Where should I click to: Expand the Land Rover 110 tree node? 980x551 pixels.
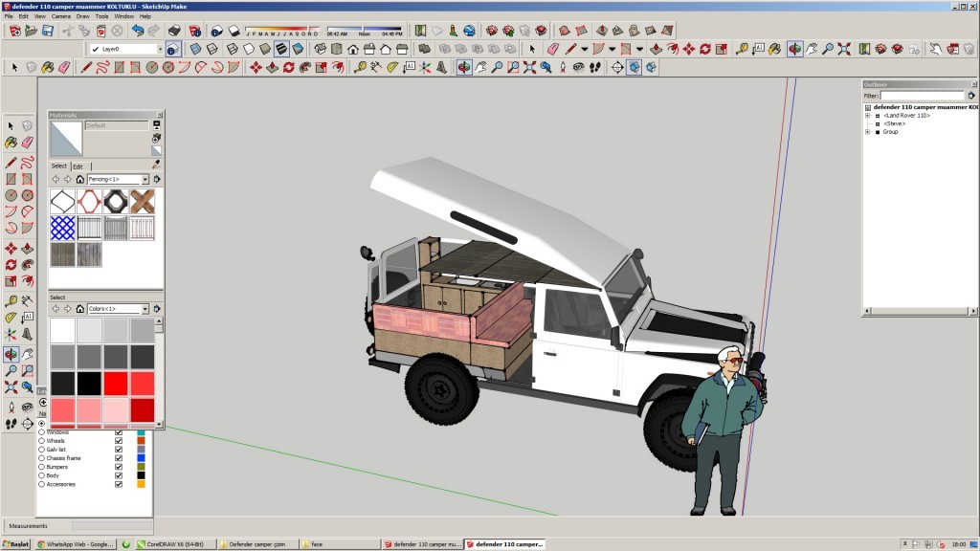tap(867, 116)
